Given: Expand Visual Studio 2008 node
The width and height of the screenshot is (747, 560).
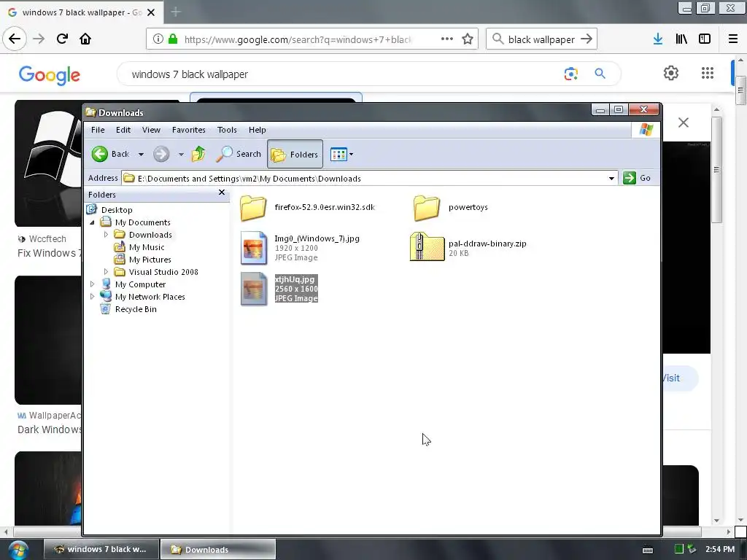Looking at the screenshot, I should pos(107,271).
